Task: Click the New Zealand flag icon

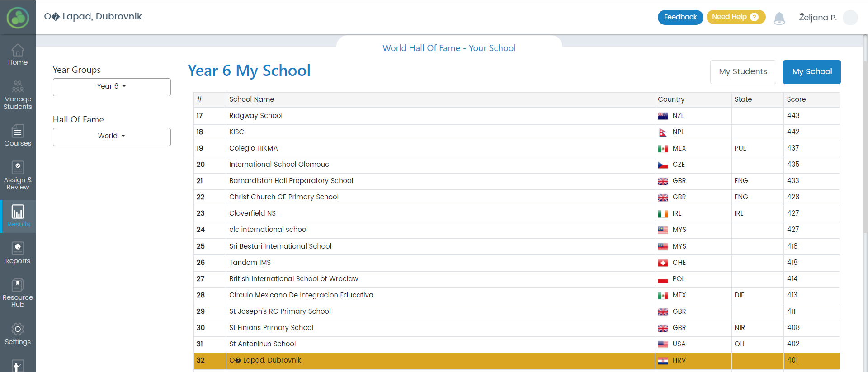Action: click(663, 116)
